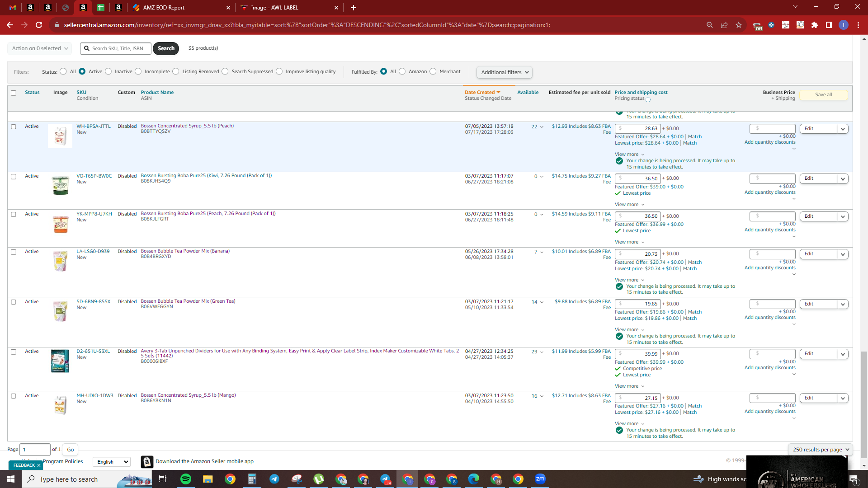Close the FEEDBACK tab with the X
Screen dimensions: 868x488
click(39, 465)
